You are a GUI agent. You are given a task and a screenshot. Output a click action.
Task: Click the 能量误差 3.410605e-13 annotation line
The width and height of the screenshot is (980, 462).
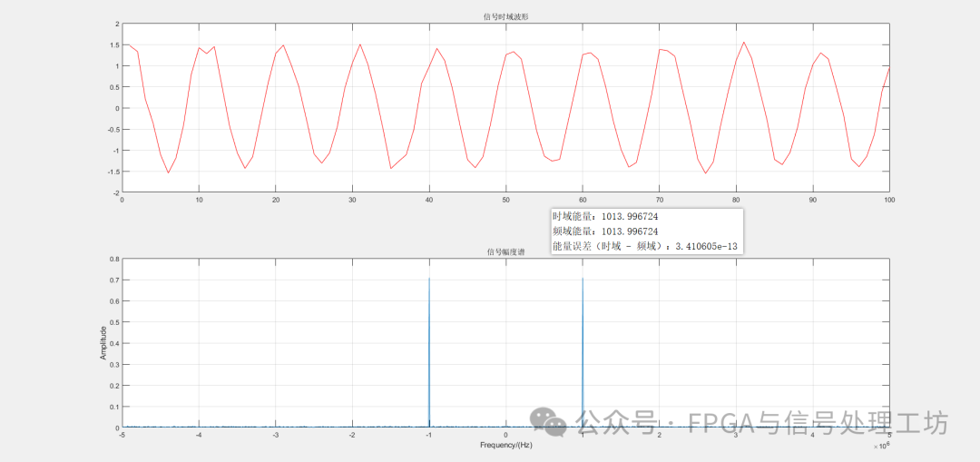pyautogui.click(x=645, y=246)
